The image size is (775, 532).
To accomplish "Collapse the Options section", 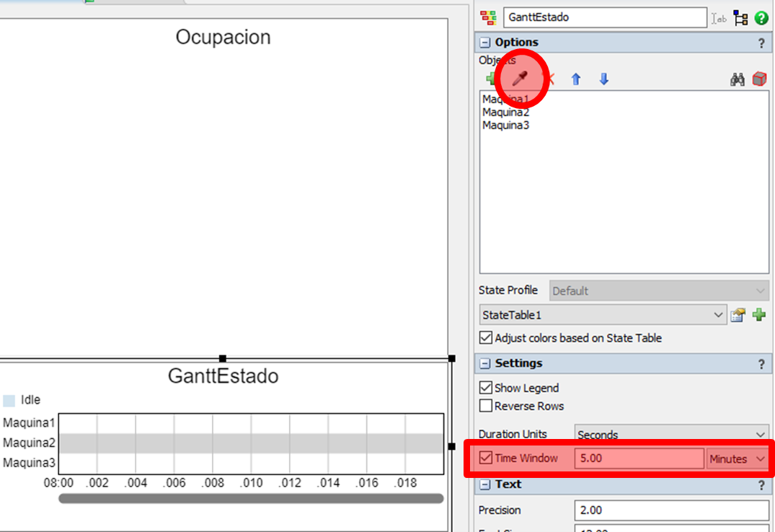I will click(485, 43).
